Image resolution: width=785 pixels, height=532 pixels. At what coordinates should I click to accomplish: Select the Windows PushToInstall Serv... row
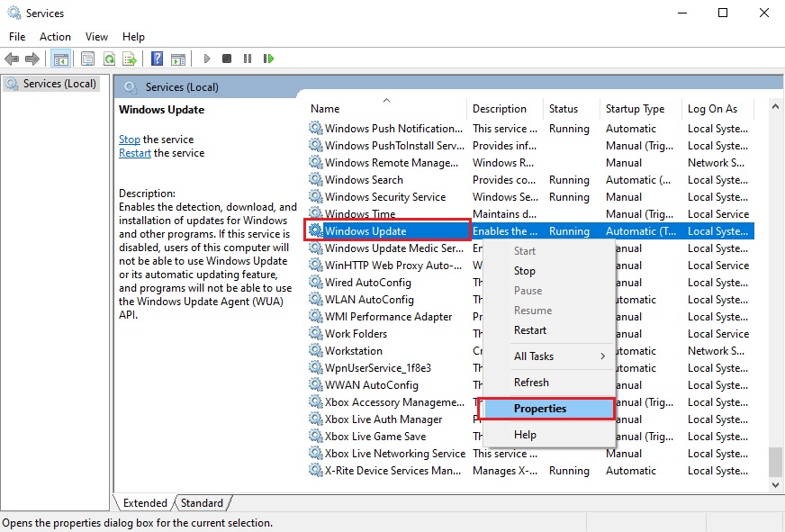[x=530, y=145]
